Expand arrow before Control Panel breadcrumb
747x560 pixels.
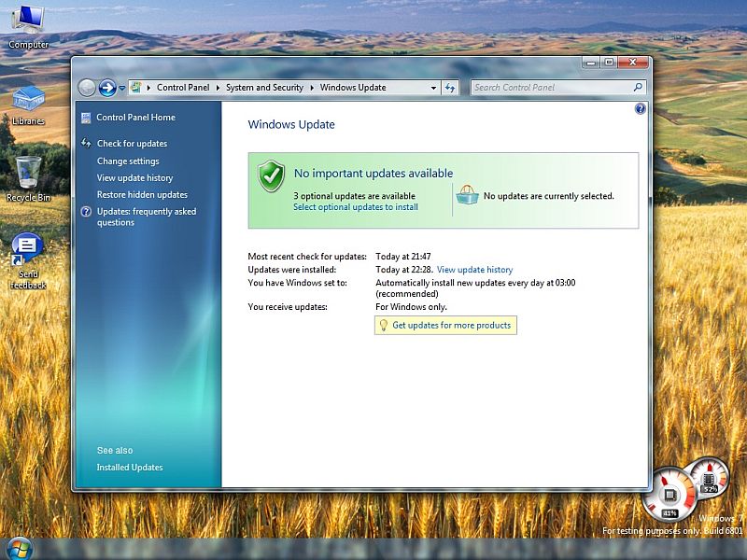148,88
